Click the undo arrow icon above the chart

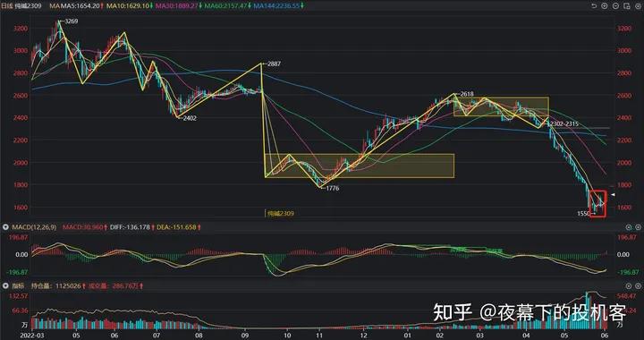594,5
